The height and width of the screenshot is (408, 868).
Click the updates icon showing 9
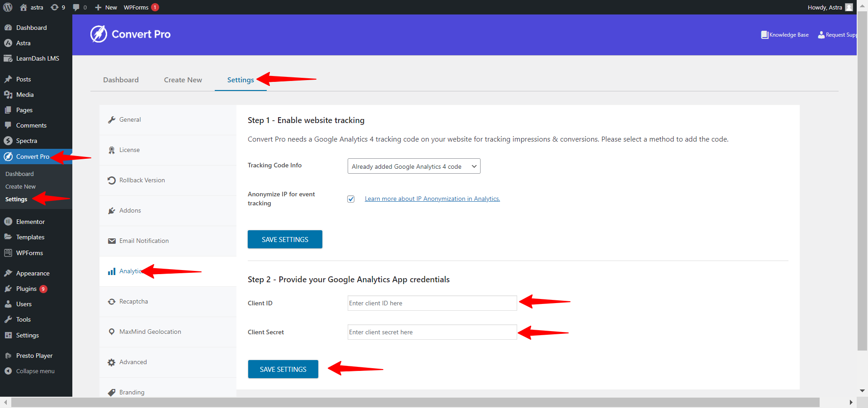(x=55, y=7)
